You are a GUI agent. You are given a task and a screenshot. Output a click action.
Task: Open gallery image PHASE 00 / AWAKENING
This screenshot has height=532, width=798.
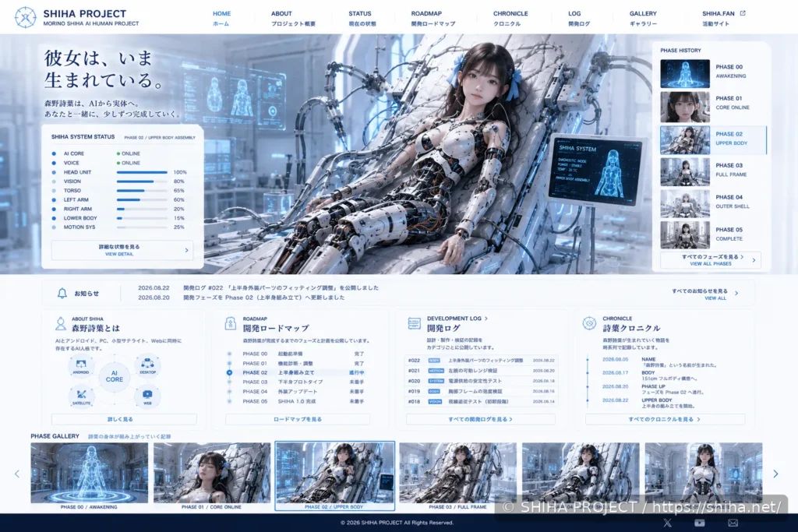click(x=89, y=473)
